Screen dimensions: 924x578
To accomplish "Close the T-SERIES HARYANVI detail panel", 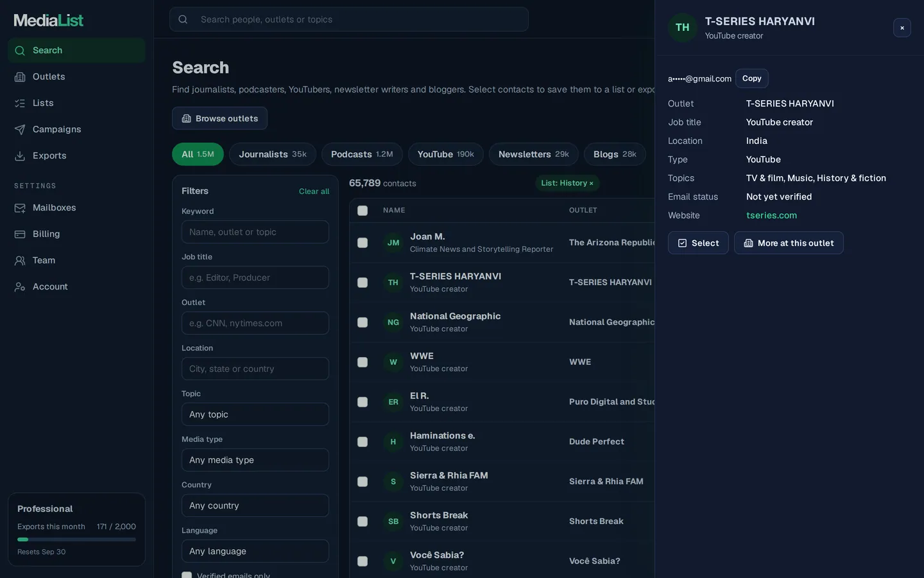I will click(902, 28).
